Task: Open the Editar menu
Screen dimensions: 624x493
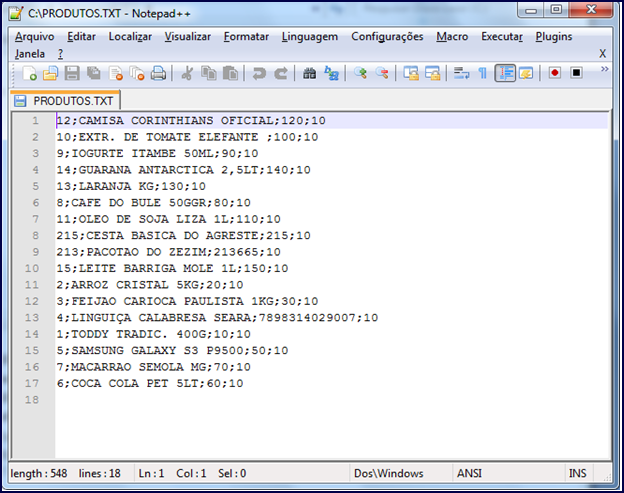Action: (x=81, y=37)
